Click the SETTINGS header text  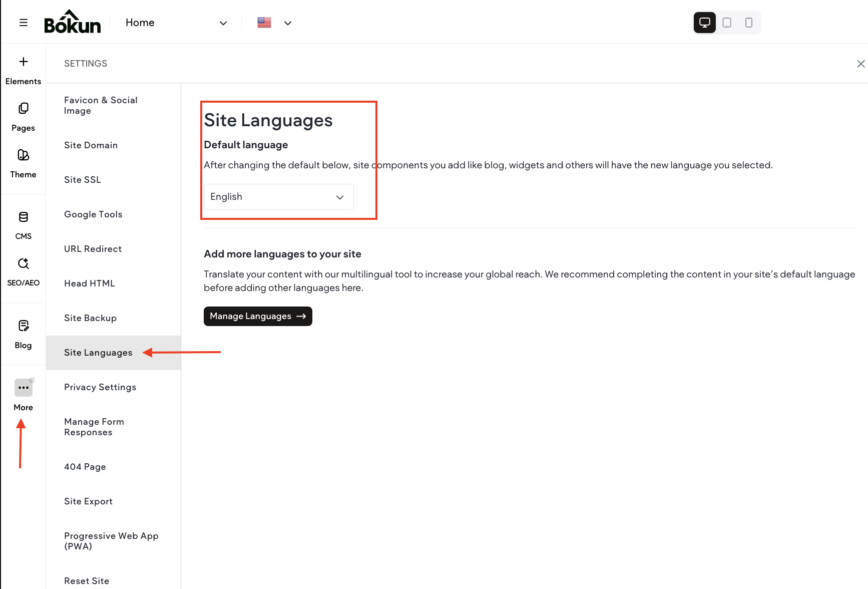click(86, 64)
